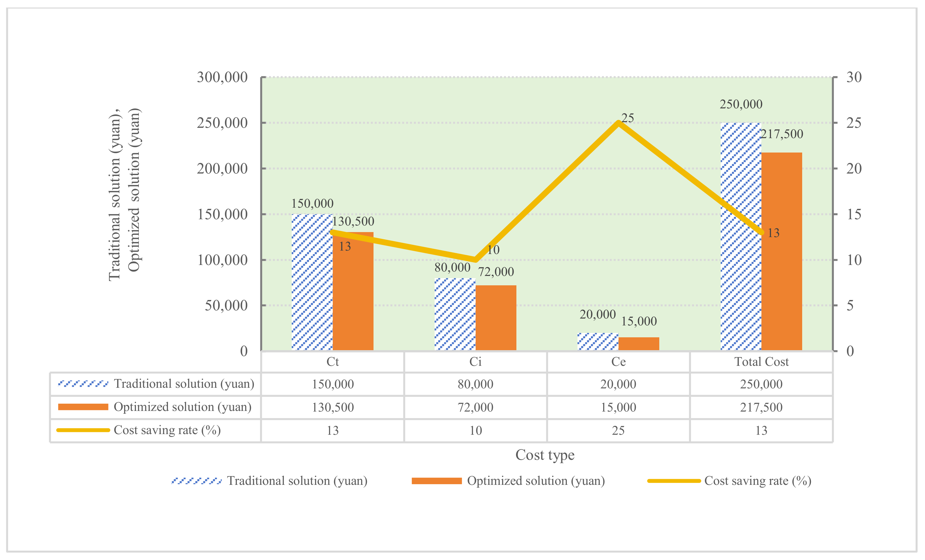The height and width of the screenshot is (560, 925).
Task: Select the blue hatched Ct traditional solution bar
Action: point(312,282)
